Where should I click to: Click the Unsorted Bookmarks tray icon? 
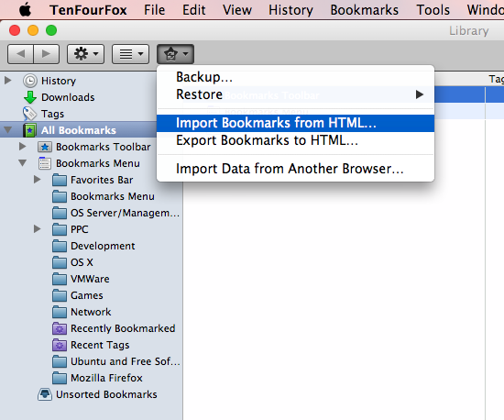point(45,394)
